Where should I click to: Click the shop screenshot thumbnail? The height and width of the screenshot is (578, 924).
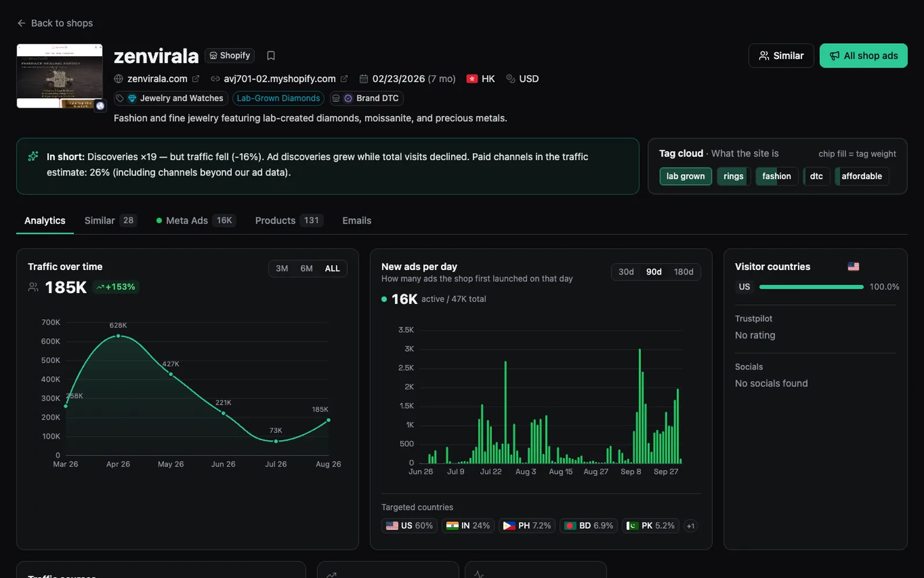click(x=59, y=76)
